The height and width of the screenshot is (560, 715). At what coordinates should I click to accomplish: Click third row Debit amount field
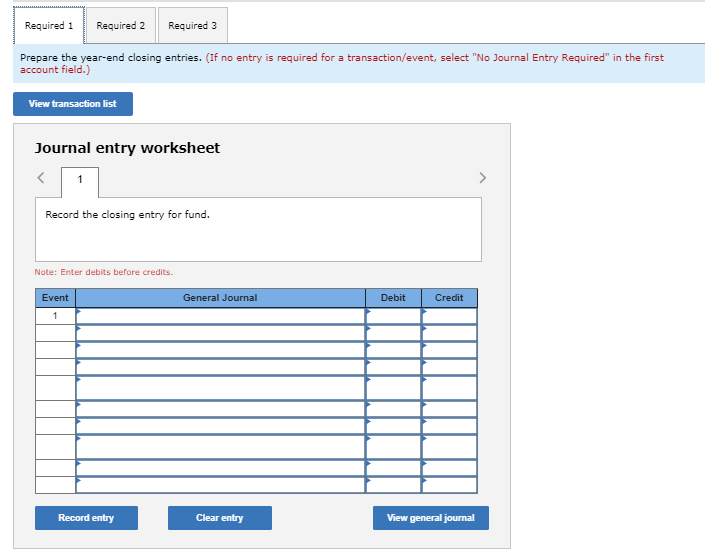[393, 350]
